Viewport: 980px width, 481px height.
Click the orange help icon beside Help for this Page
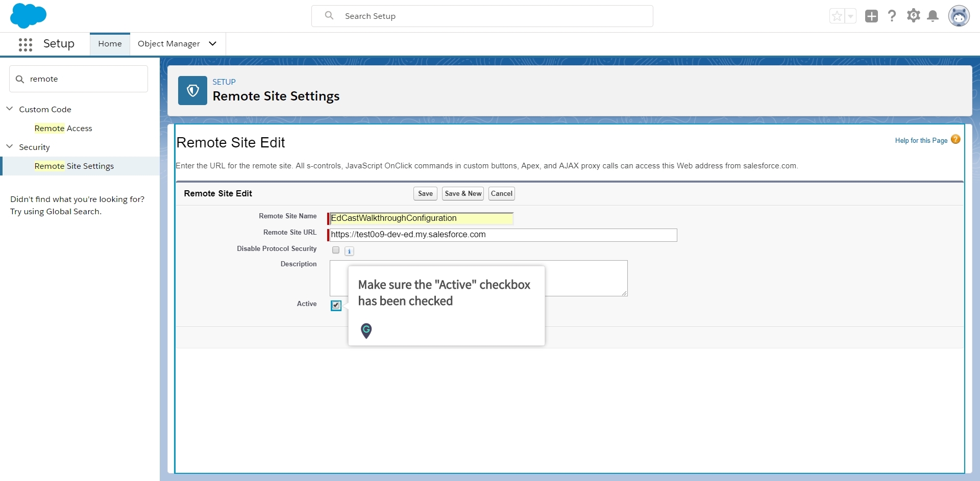tap(955, 139)
